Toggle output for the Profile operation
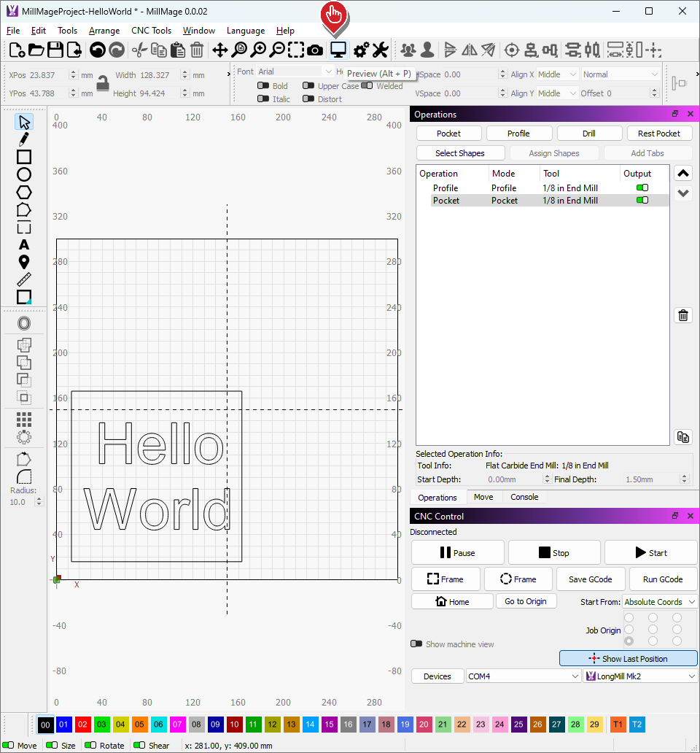This screenshot has height=753, width=700. 642,188
